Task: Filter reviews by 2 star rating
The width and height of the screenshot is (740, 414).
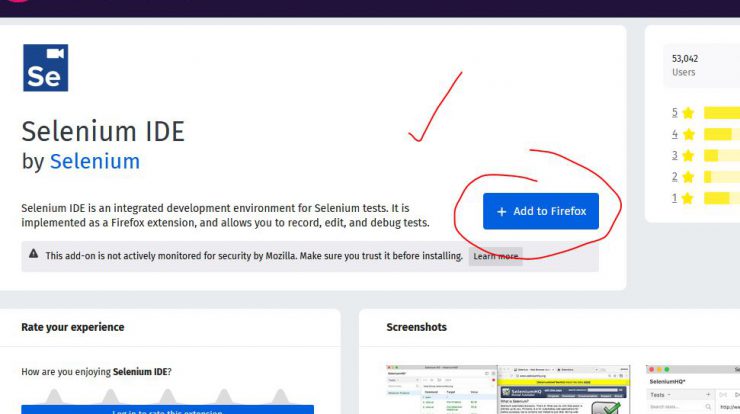Action: [x=674, y=177]
